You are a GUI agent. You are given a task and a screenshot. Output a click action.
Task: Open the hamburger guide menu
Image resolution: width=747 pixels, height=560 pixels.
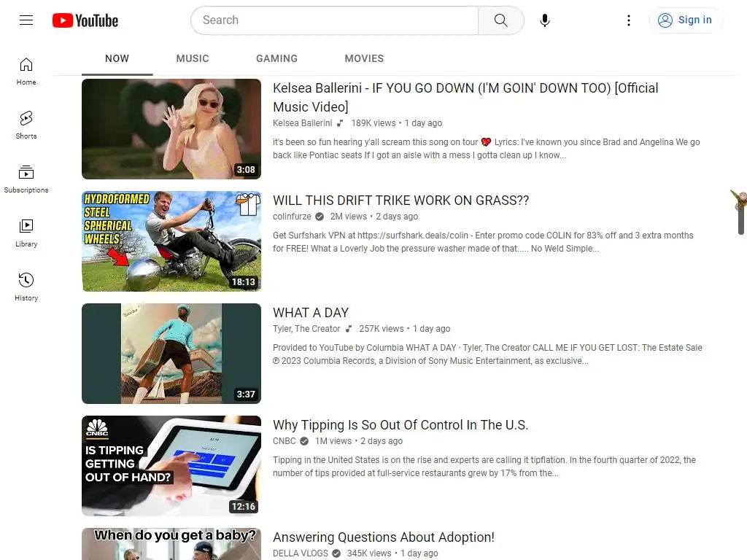(26, 20)
